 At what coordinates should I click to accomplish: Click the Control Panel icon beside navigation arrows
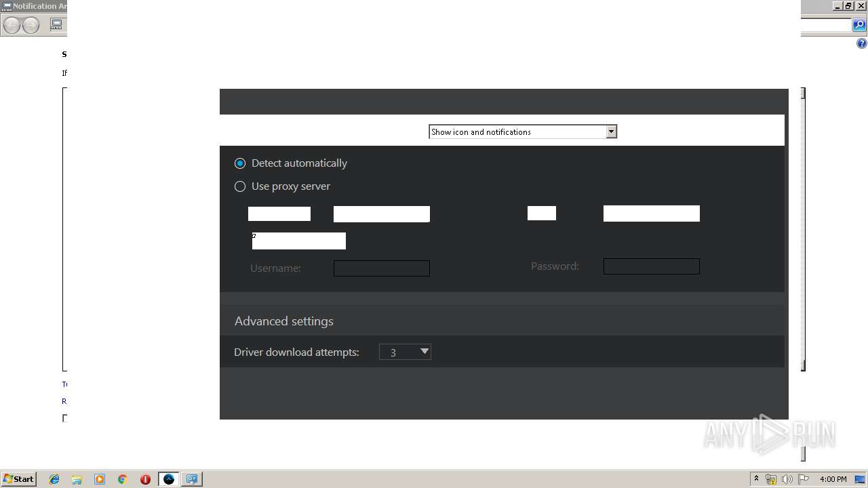[x=57, y=25]
